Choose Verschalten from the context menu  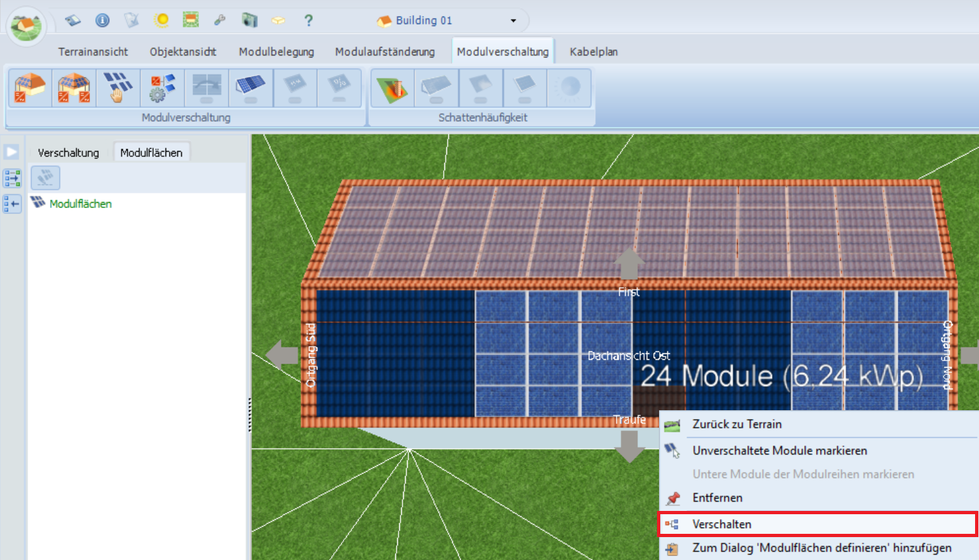(722, 524)
